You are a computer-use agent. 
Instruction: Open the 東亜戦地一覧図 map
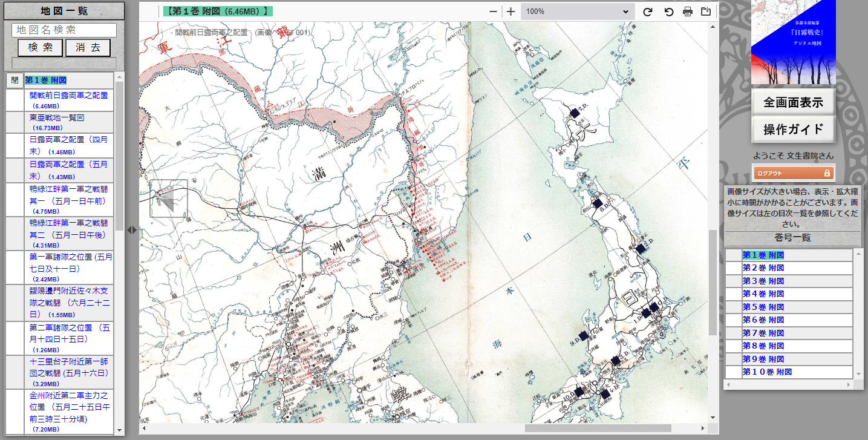[57, 117]
